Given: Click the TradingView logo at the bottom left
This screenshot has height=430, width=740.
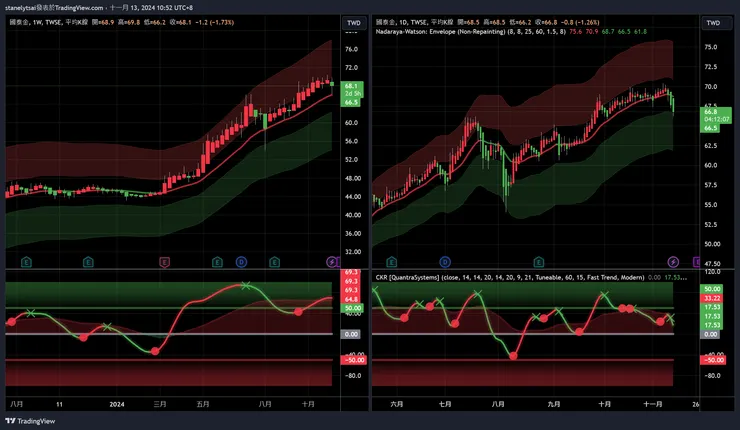Looking at the screenshot, I should (30, 421).
